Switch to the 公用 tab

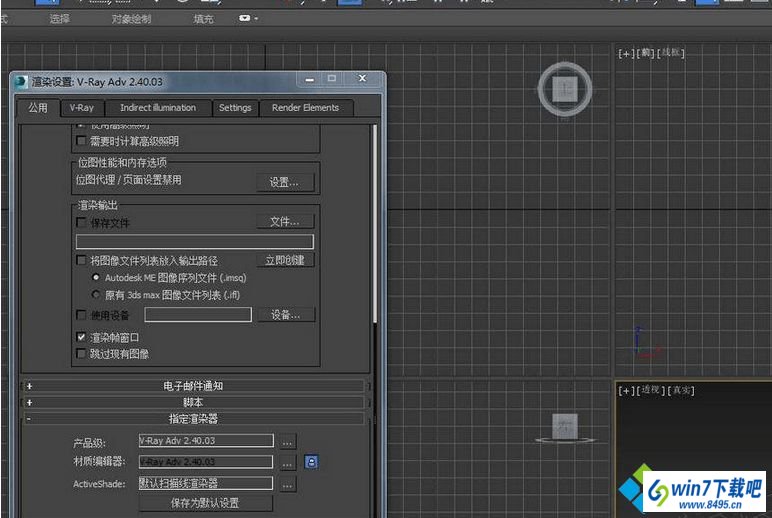pyautogui.click(x=38, y=107)
